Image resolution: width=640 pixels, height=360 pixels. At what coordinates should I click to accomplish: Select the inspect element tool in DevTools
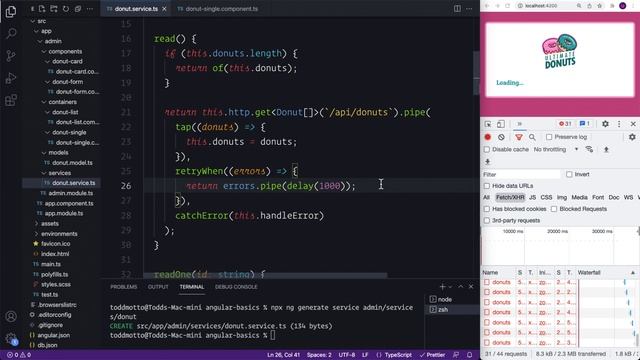pyautogui.click(x=488, y=124)
